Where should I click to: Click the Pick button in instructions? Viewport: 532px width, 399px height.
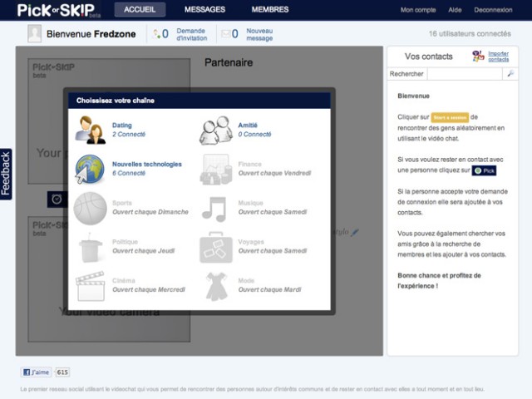tap(484, 170)
